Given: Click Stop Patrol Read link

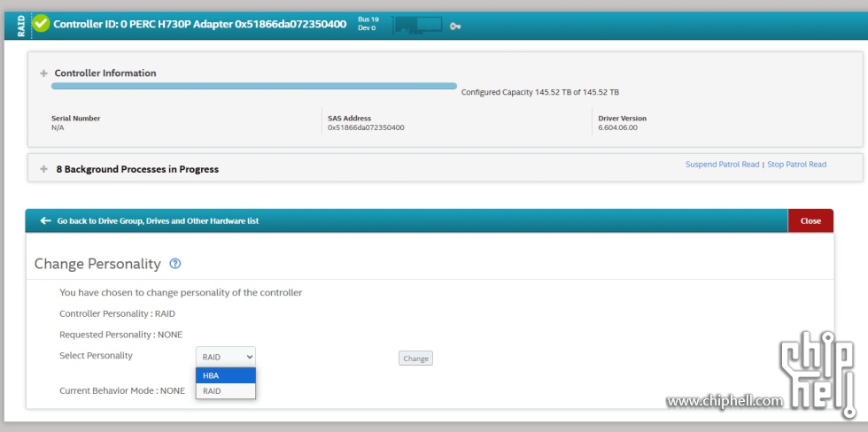Looking at the screenshot, I should pos(796,165).
